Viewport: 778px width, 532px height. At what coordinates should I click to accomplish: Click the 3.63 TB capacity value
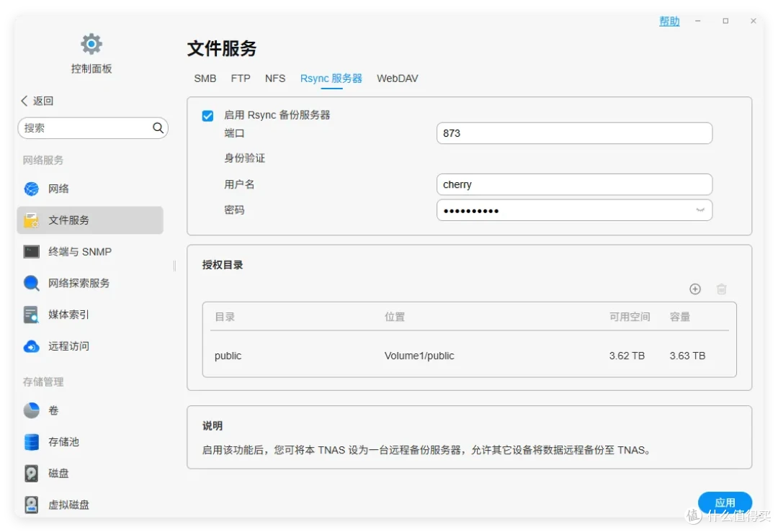click(x=687, y=356)
